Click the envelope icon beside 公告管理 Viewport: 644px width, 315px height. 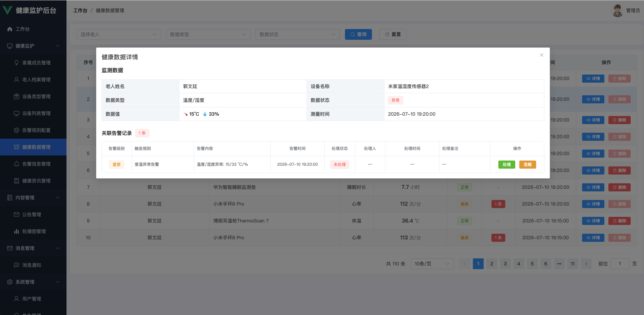[x=17, y=214]
